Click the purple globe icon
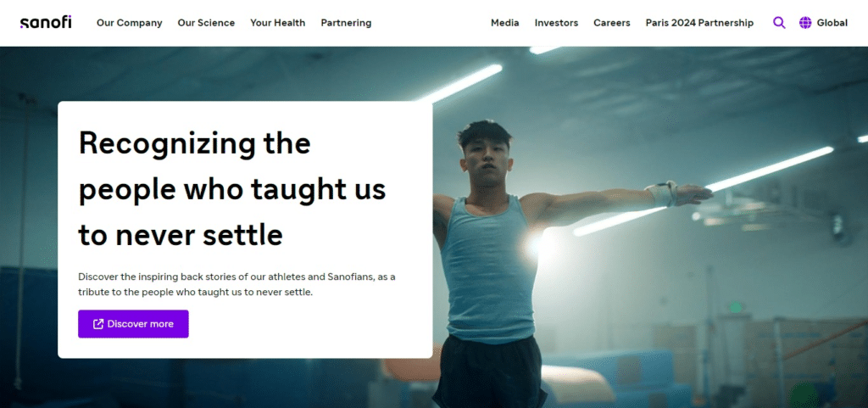Image resolution: width=868 pixels, height=408 pixels. point(805,23)
